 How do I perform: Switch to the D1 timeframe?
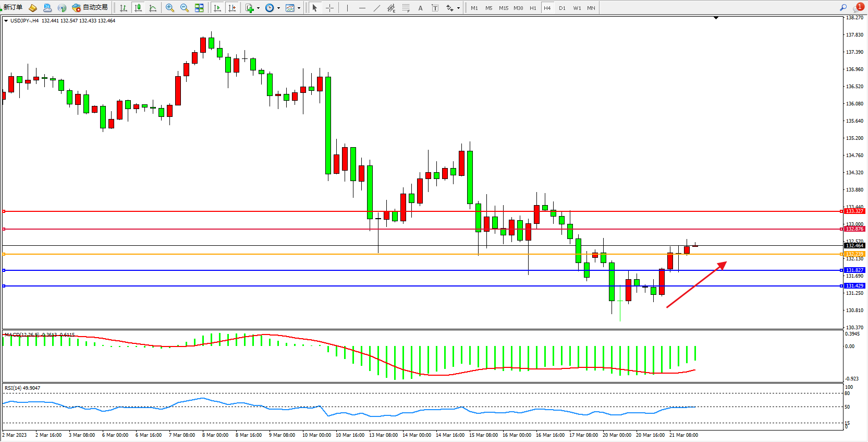coord(562,8)
